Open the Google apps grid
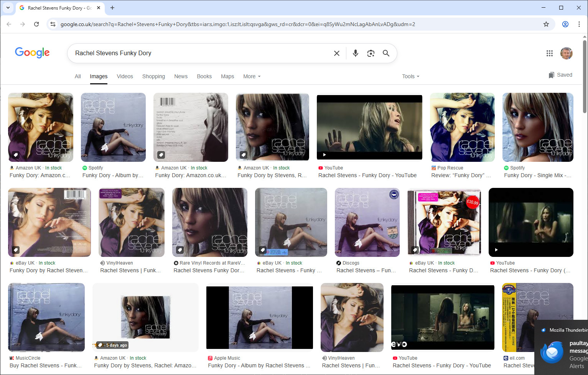The height and width of the screenshot is (375, 588). 549,53
